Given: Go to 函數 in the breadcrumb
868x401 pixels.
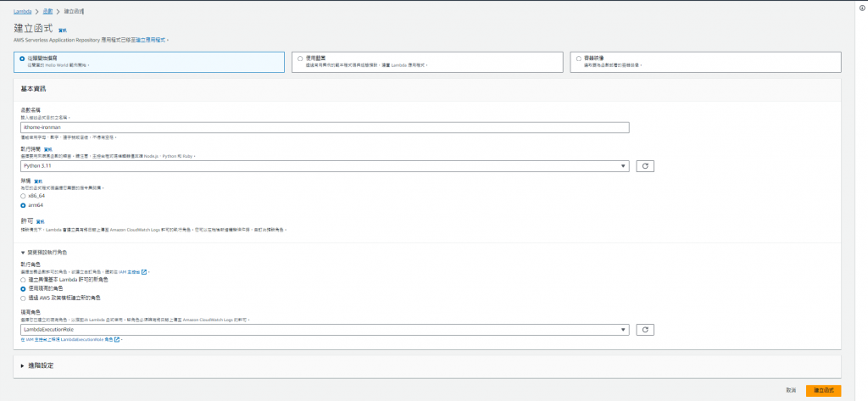Looking at the screenshot, I should tap(47, 11).
